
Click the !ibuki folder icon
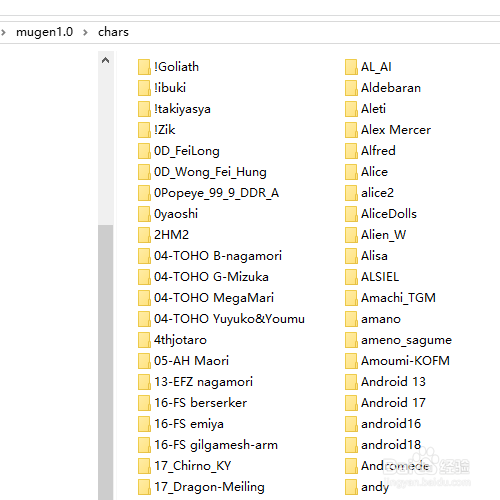(x=144, y=88)
